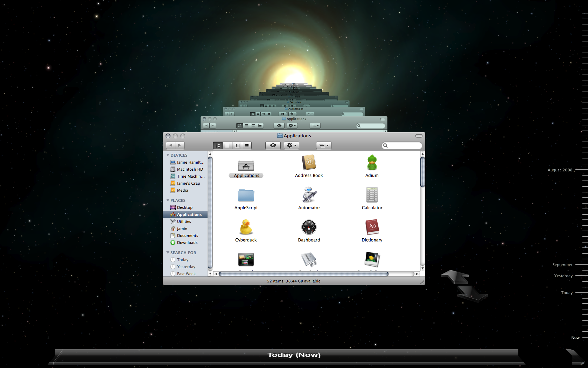Click the vertical scrollbar thumb of file area
Viewport: 588px width, 368px height.
tap(422, 172)
